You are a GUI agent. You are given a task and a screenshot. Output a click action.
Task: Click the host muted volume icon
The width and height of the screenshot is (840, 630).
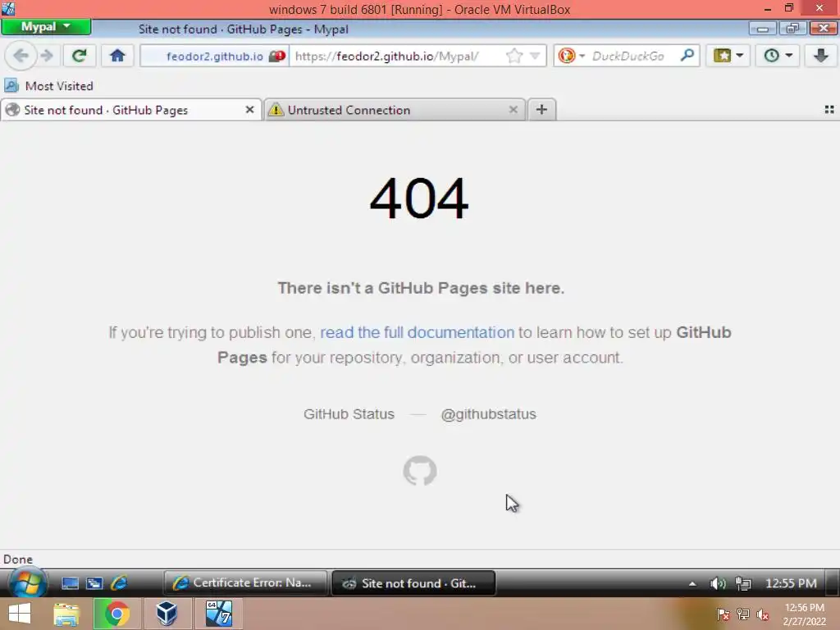(x=762, y=614)
